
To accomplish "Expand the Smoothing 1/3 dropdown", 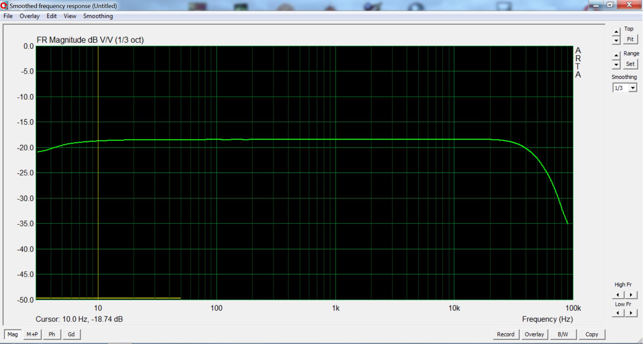I will (x=632, y=88).
